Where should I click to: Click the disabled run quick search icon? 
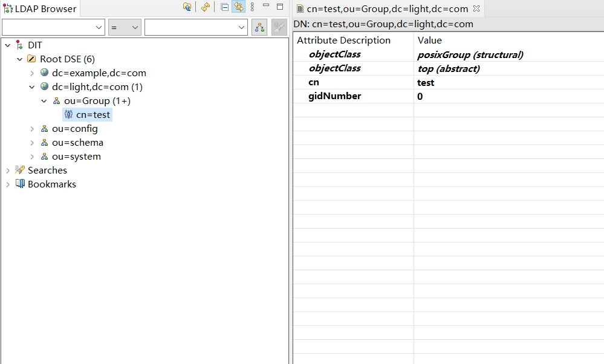click(x=279, y=27)
